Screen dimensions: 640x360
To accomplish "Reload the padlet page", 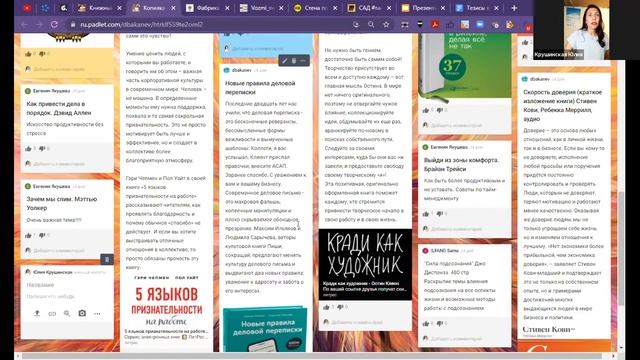I will click(54, 24).
